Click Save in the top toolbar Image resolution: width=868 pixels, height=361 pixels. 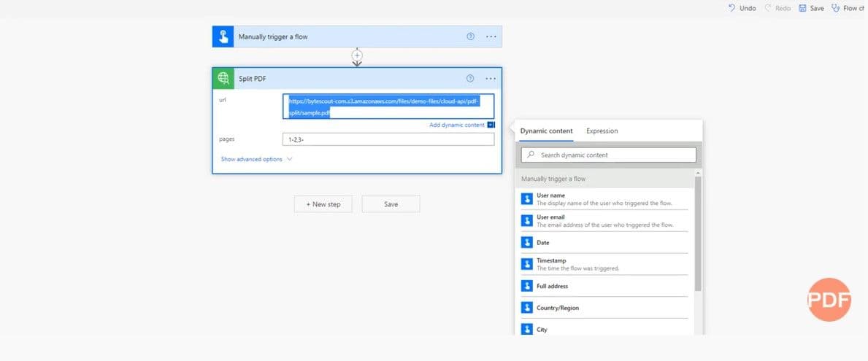click(x=811, y=8)
